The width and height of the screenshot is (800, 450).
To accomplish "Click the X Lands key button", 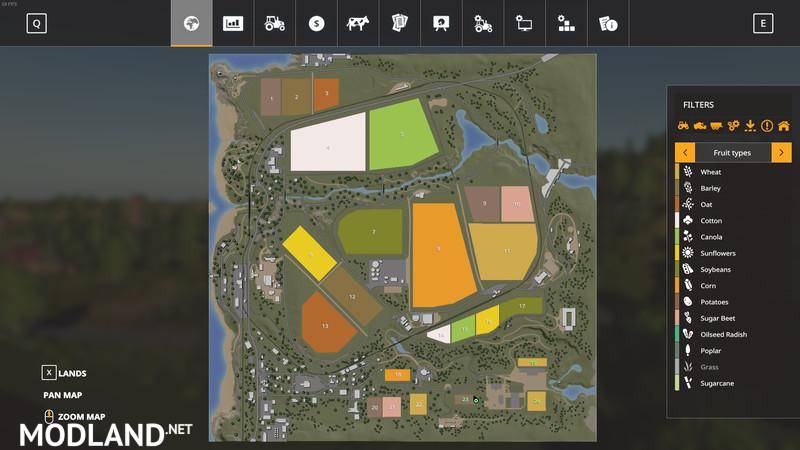I will pos(48,372).
